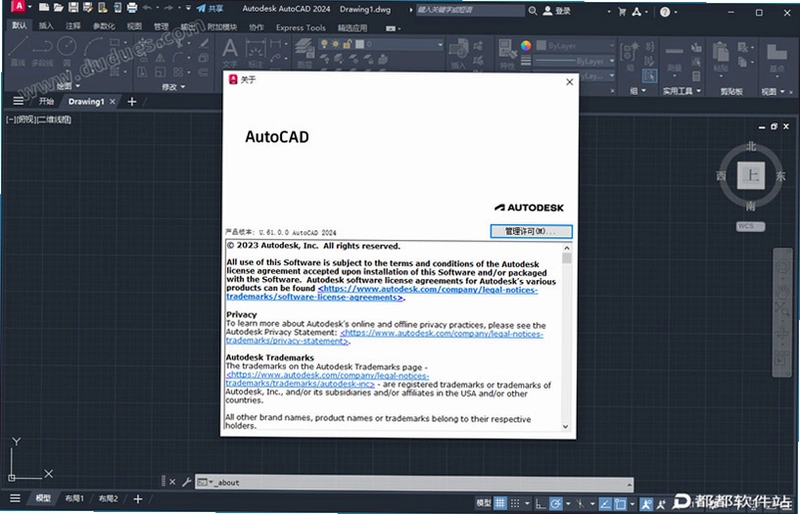Click the Insert block icon
800x514 pixels.
coord(458,53)
